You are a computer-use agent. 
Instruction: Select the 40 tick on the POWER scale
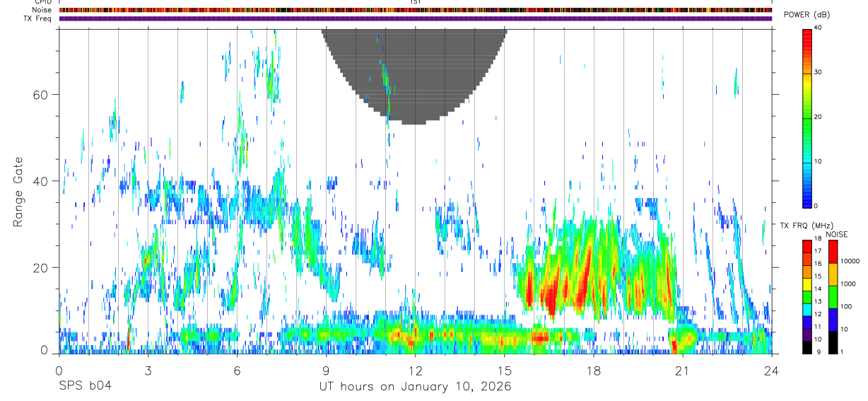click(819, 28)
